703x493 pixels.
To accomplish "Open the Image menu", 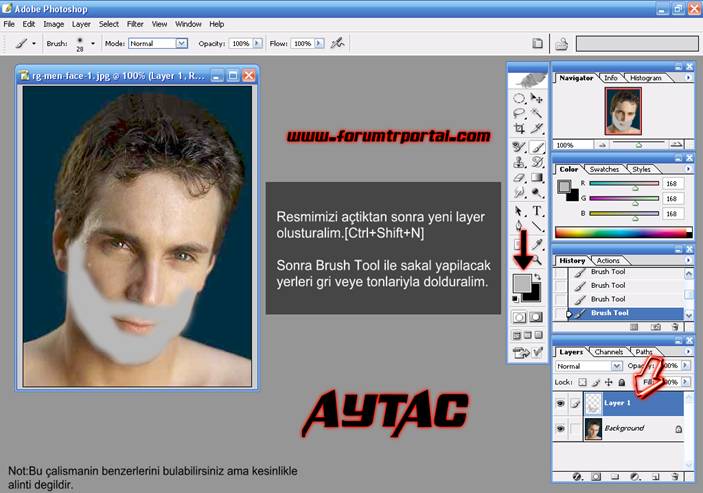I will pyautogui.click(x=54, y=24).
